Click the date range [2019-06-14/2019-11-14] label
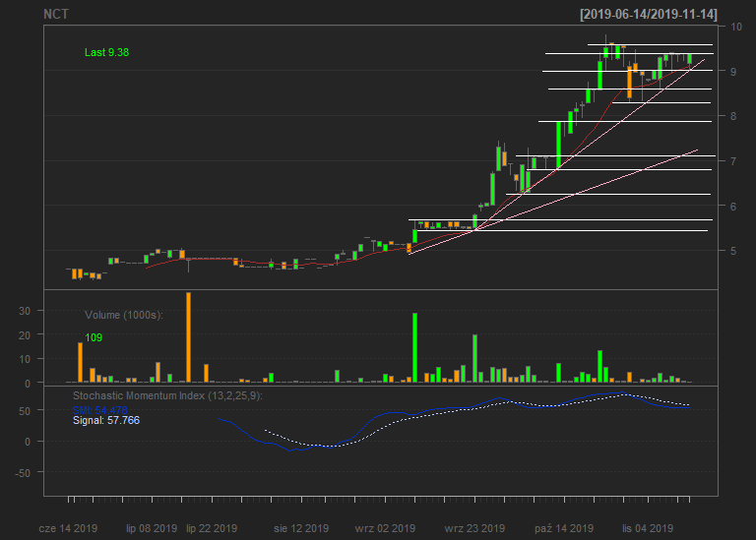The height and width of the screenshot is (540, 756). click(649, 15)
